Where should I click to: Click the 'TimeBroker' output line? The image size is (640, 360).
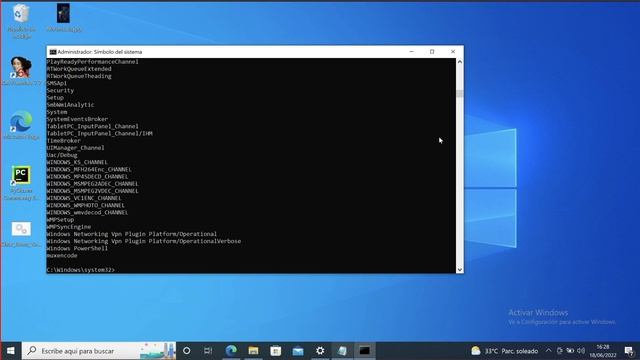[x=64, y=141]
